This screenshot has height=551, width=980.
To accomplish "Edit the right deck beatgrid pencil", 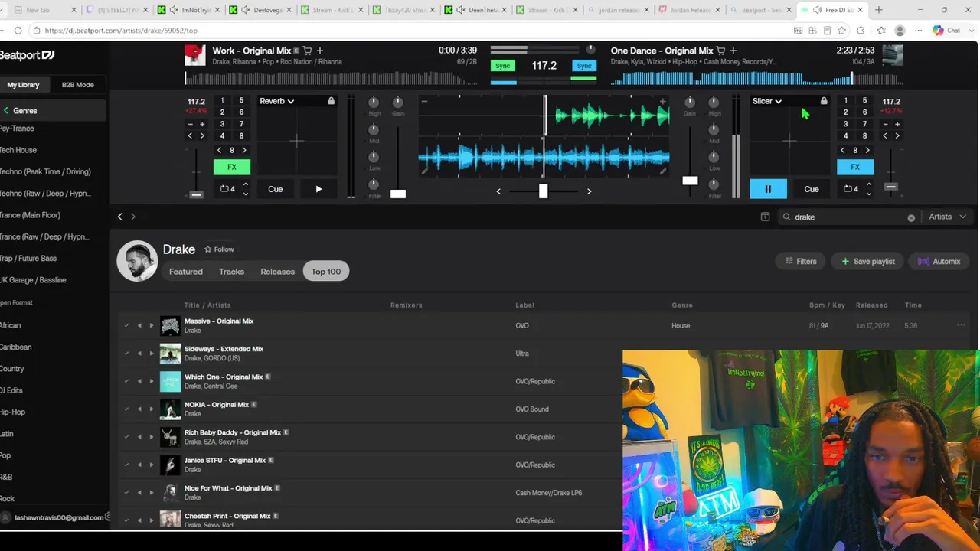I will pyautogui.click(x=663, y=171).
